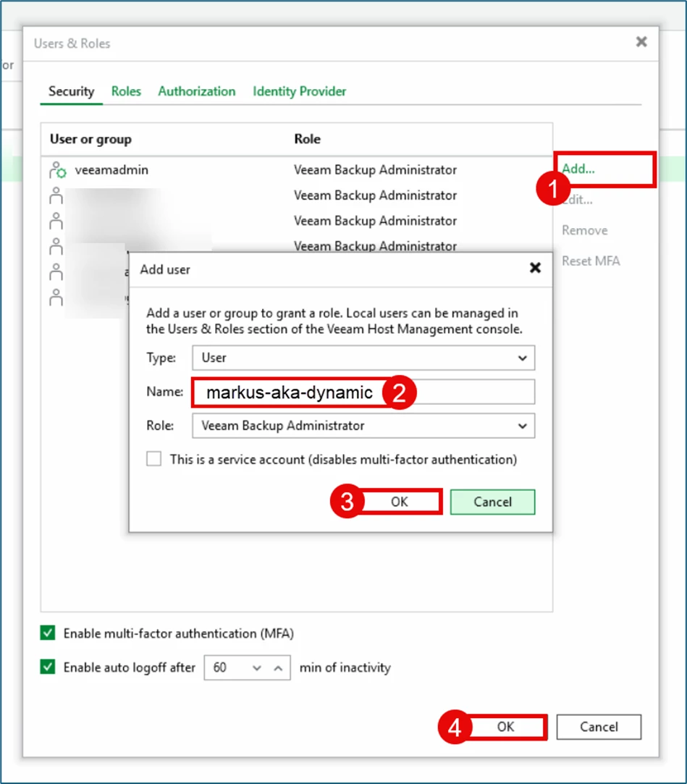Decrease auto logoff minutes with down arrow
Image resolution: width=687 pixels, height=784 pixels.
click(257, 668)
